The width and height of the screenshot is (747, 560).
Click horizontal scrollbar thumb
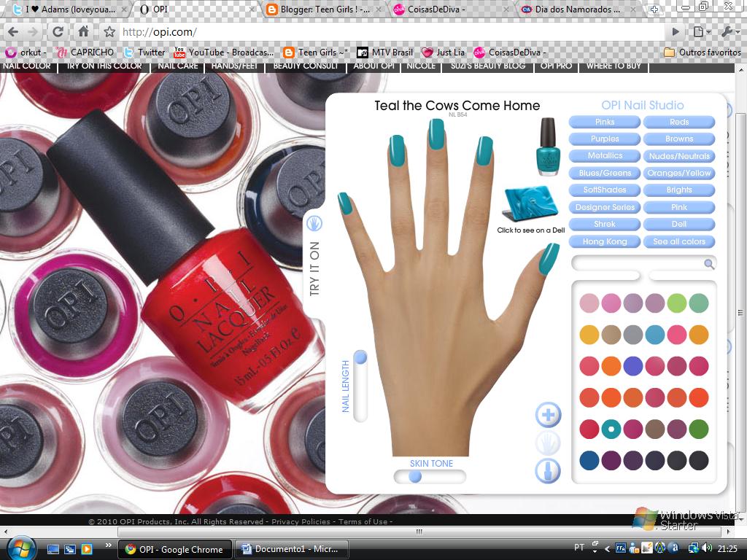tap(419, 532)
